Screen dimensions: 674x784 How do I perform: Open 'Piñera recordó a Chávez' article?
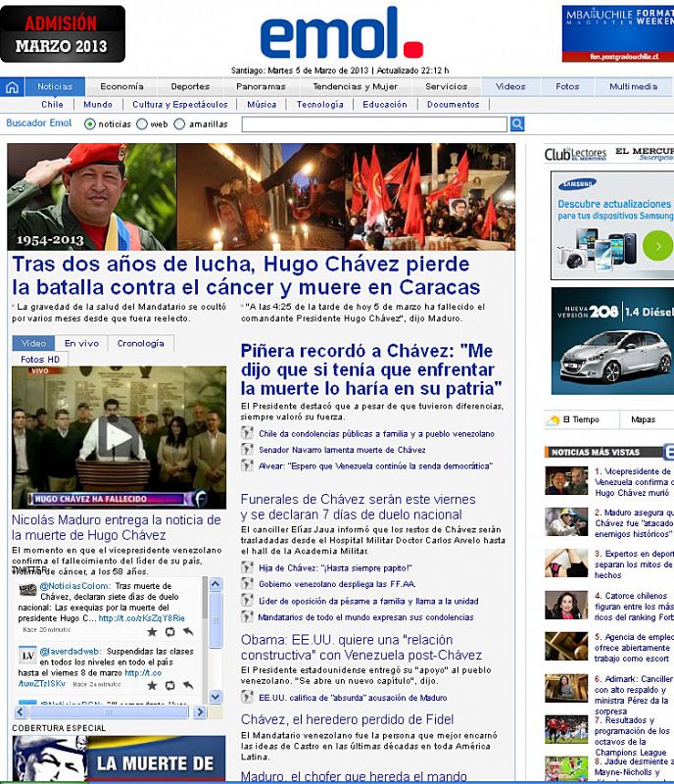tap(371, 370)
